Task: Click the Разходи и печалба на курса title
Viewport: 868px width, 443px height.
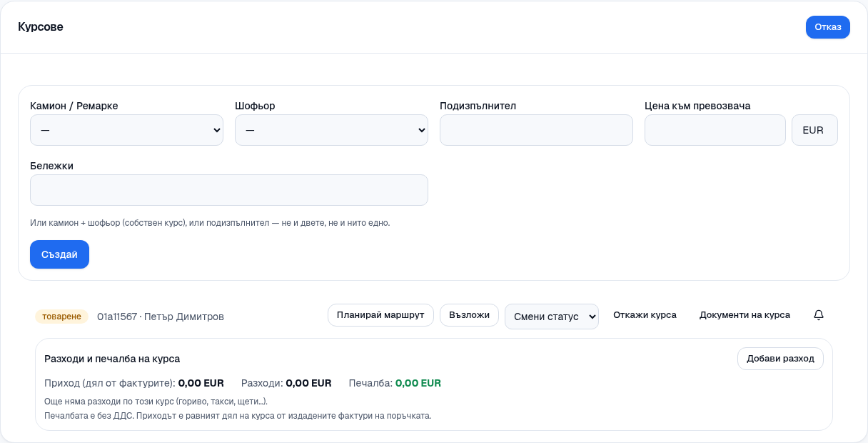Action: tap(112, 359)
